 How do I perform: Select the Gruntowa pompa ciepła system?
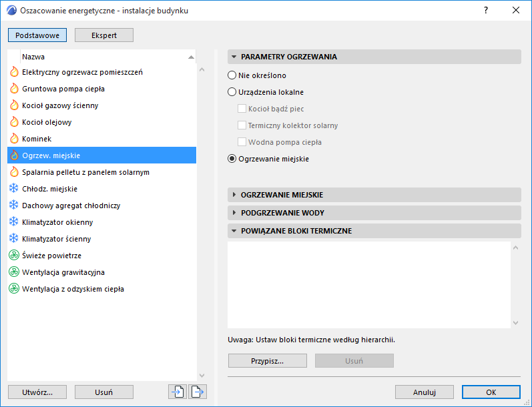point(63,89)
